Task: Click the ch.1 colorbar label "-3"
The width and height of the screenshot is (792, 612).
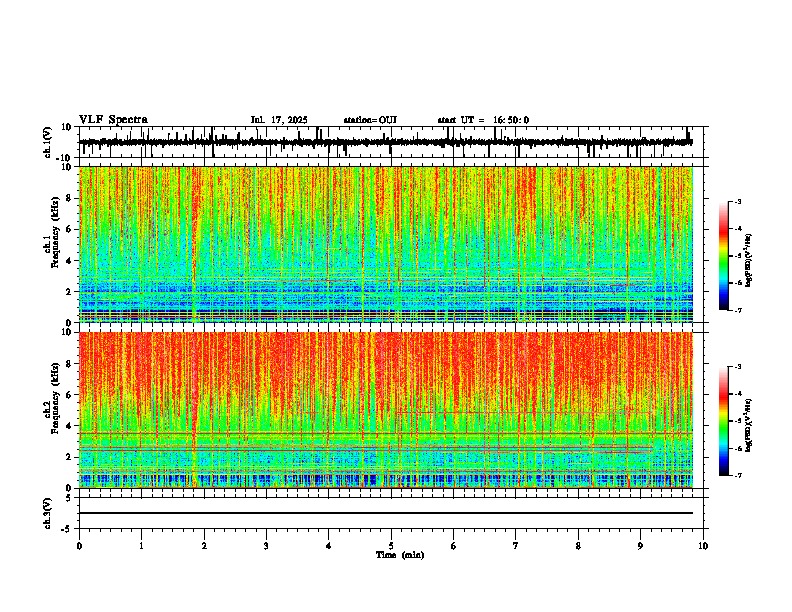Action: 738,202
